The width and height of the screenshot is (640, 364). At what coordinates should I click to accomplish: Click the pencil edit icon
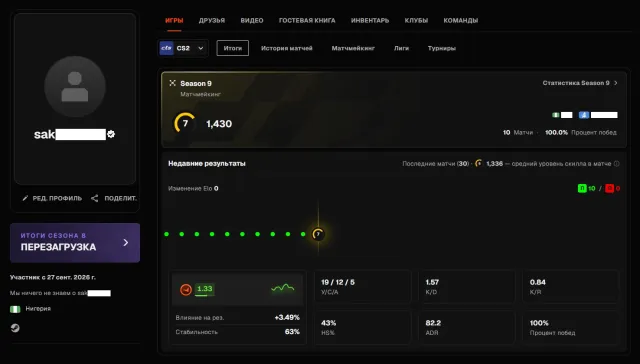pyautogui.click(x=25, y=198)
